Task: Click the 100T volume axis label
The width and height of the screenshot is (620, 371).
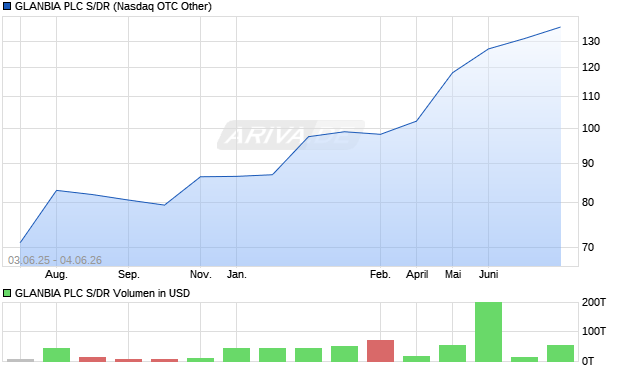Action: 594,331
